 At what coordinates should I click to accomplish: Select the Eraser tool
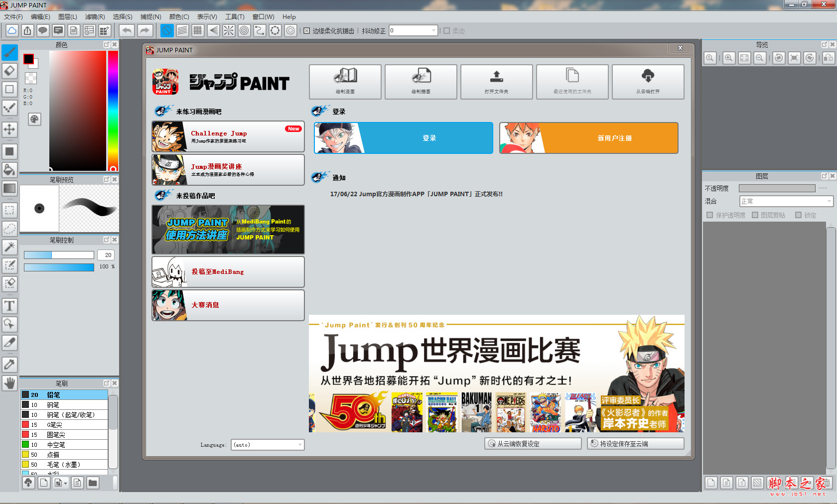coord(9,71)
